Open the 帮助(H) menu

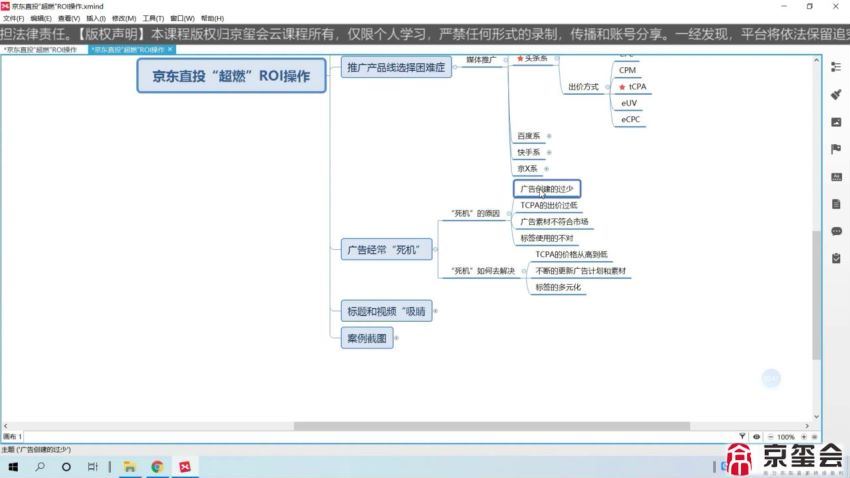[212, 18]
